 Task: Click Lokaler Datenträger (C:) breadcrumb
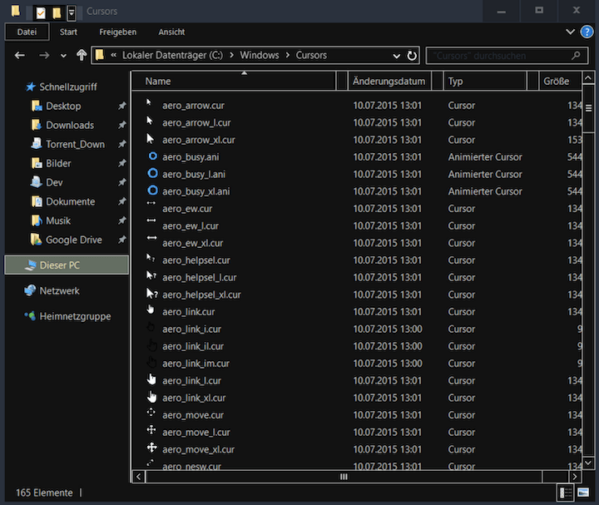172,55
